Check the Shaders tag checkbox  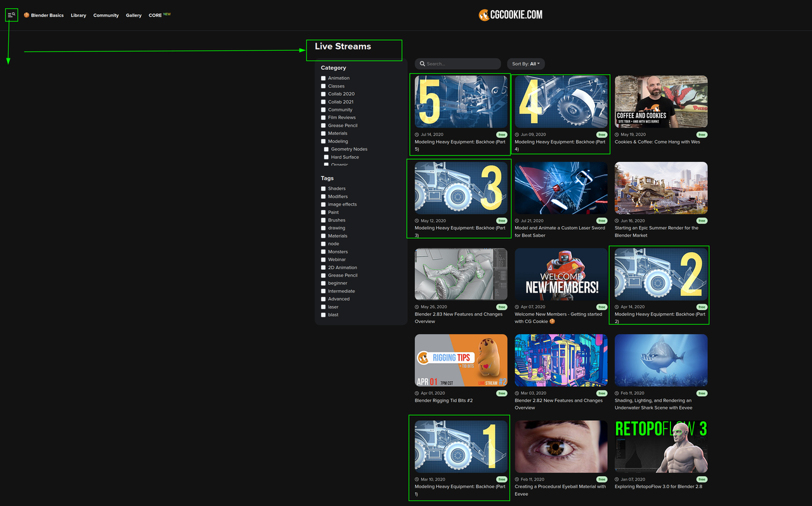[x=324, y=189]
